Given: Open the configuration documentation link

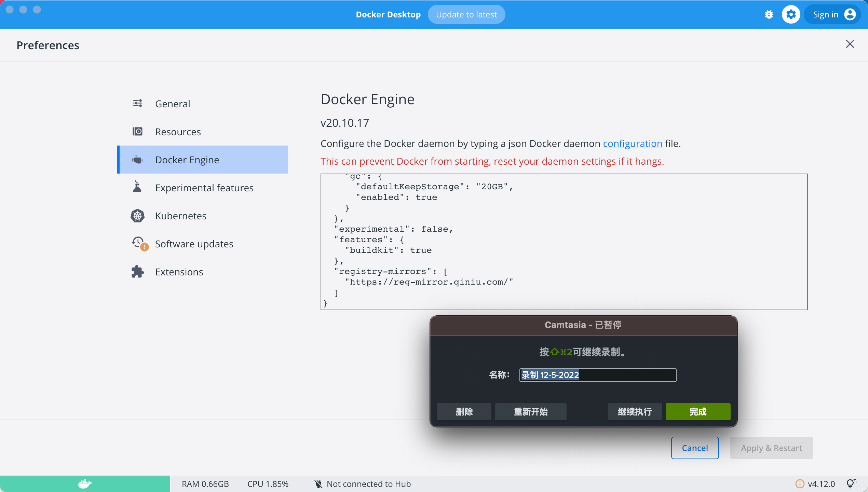Looking at the screenshot, I should point(632,143).
